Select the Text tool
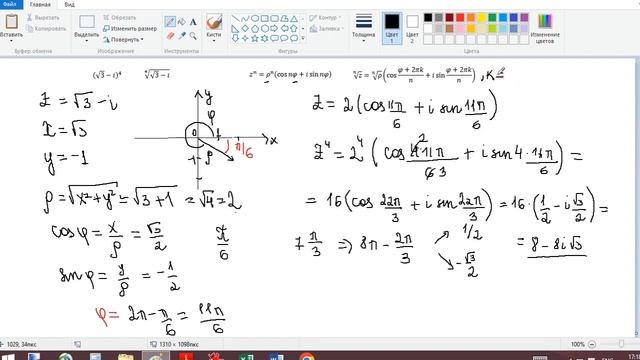The height and width of the screenshot is (360, 640). (x=193, y=22)
